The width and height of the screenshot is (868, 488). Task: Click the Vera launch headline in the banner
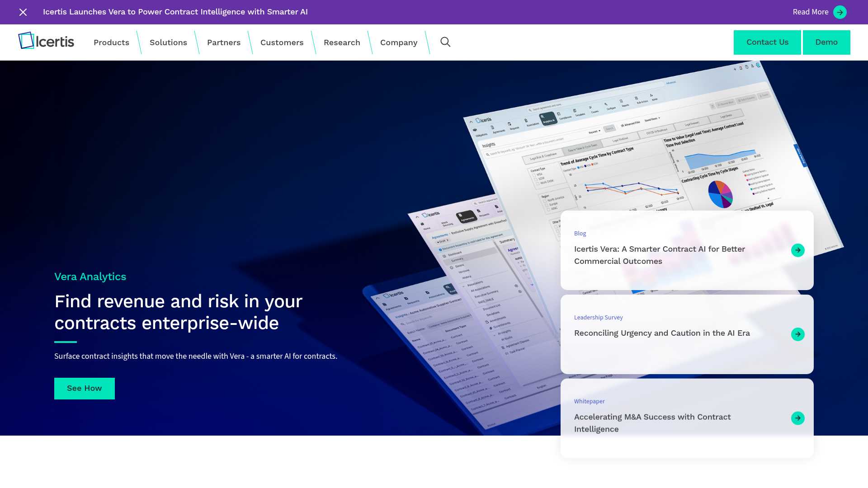[x=175, y=12]
